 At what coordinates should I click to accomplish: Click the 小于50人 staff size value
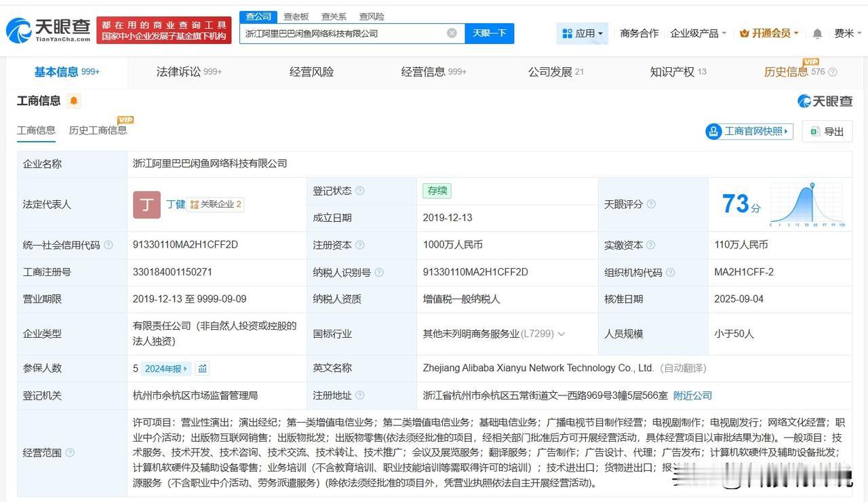734,334
